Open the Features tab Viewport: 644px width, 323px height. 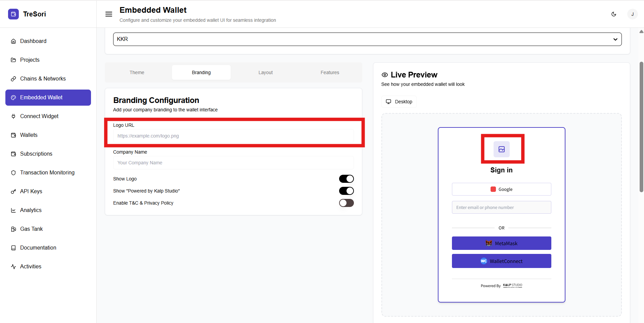[x=330, y=72]
